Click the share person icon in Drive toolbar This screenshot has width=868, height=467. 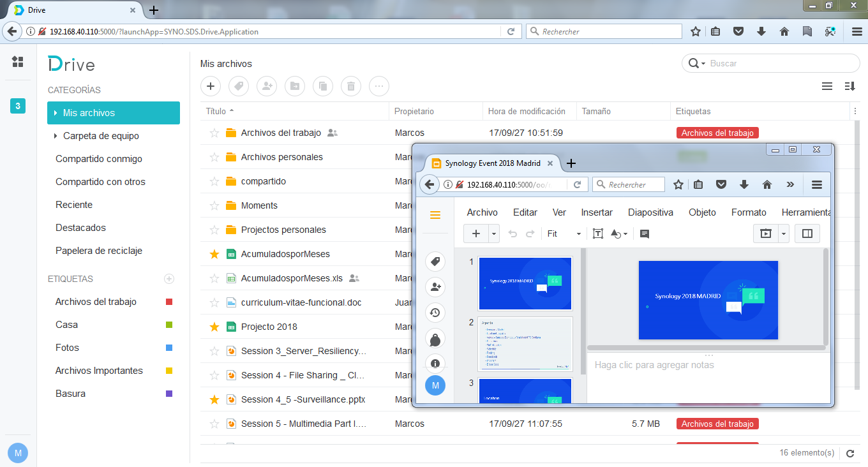pos(267,86)
